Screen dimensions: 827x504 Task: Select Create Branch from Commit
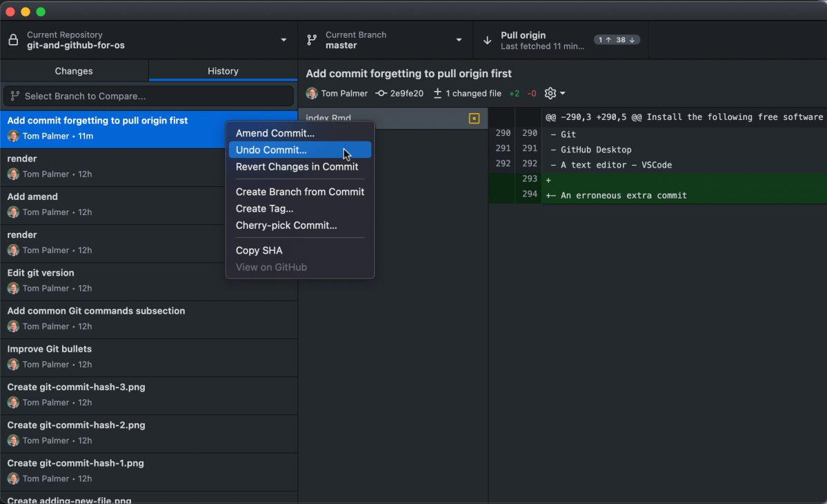(299, 192)
